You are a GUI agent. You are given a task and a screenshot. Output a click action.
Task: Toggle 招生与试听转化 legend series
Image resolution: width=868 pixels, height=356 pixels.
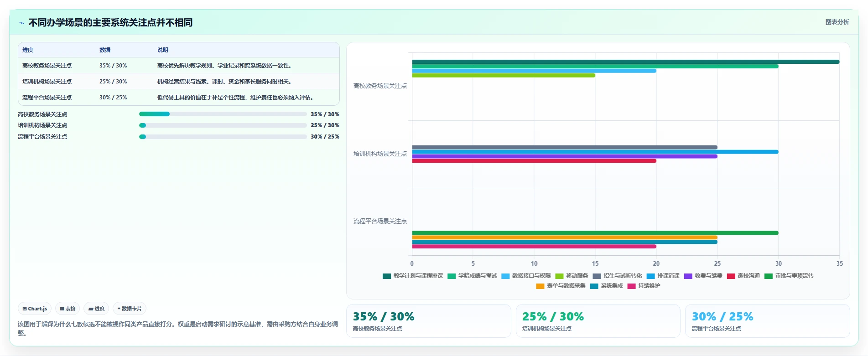click(617, 276)
